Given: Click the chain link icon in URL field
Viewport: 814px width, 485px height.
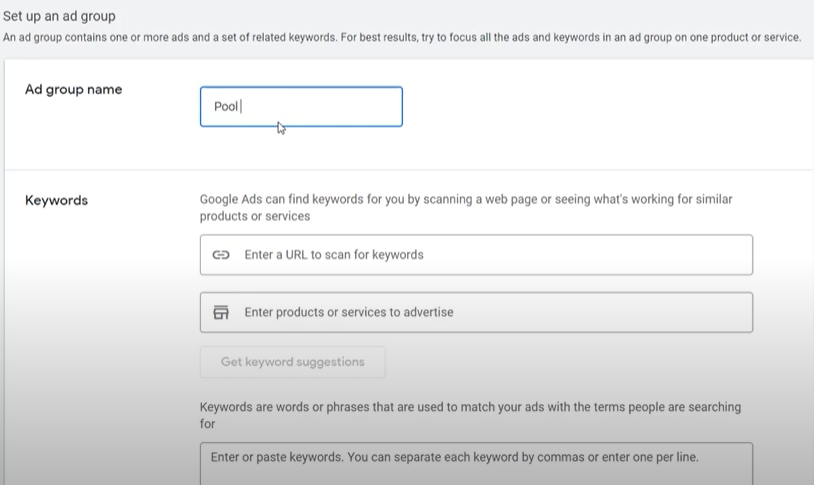Looking at the screenshot, I should tap(221, 255).
